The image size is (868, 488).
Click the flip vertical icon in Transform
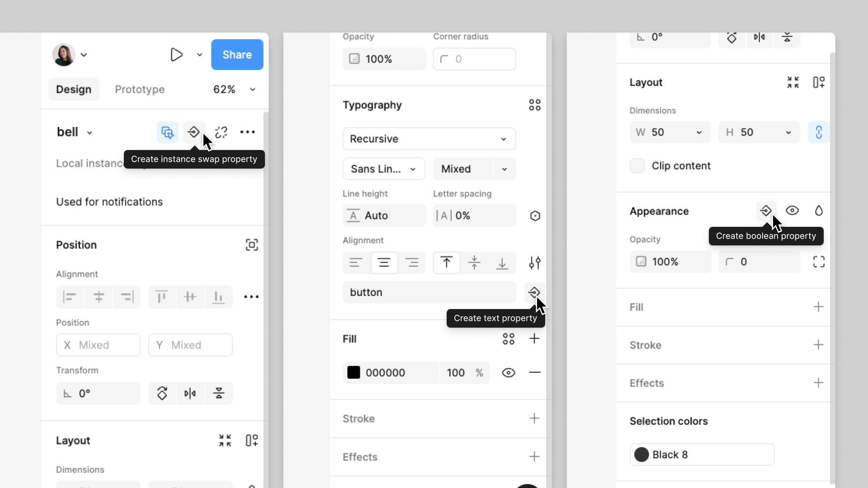click(x=218, y=393)
